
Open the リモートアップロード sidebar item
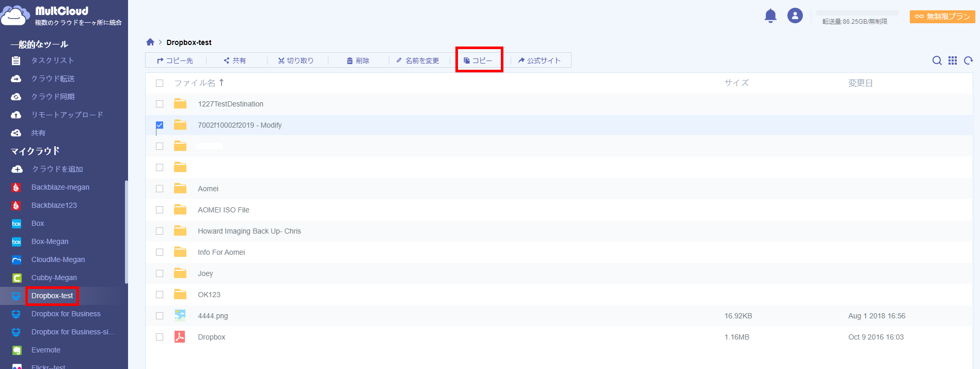point(67,115)
